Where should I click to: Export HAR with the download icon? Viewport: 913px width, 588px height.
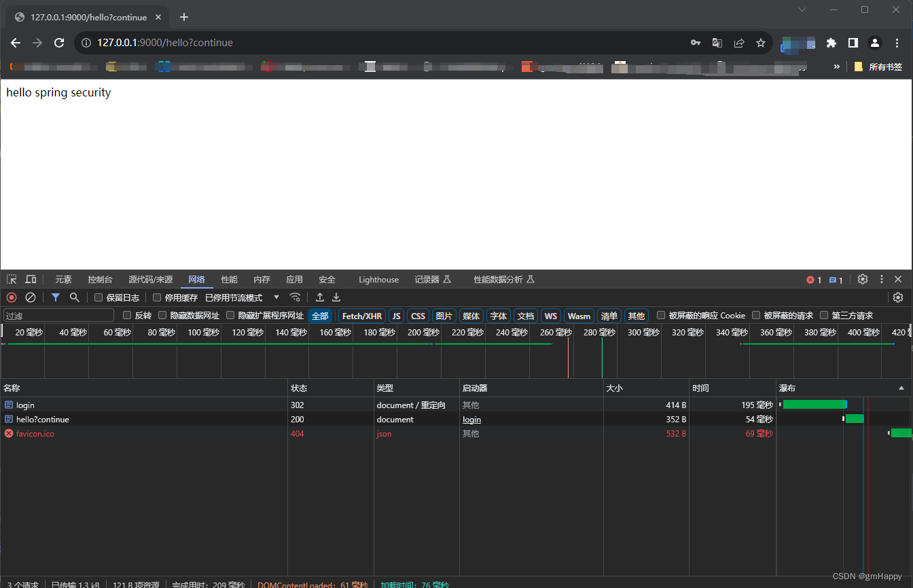point(336,297)
